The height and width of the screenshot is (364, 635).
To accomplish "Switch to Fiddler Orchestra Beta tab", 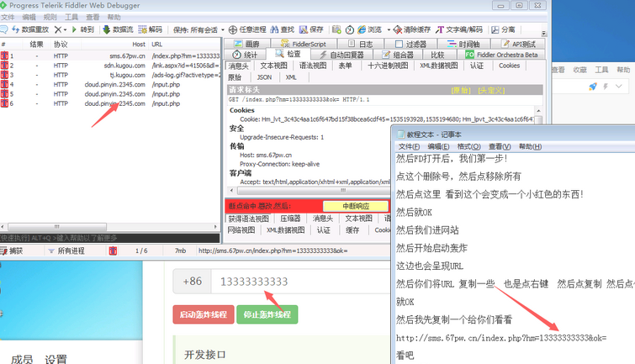I will pos(501,55).
